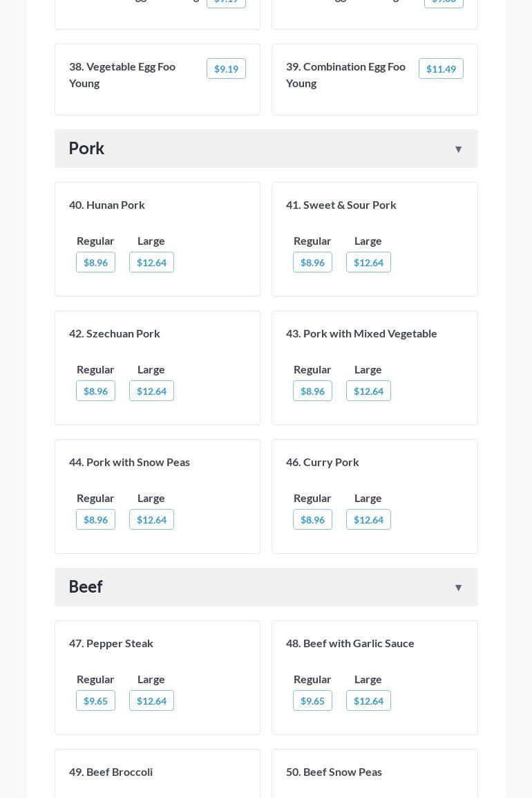532x798 pixels.
Task: Click the Pork category header
Action: (87, 149)
